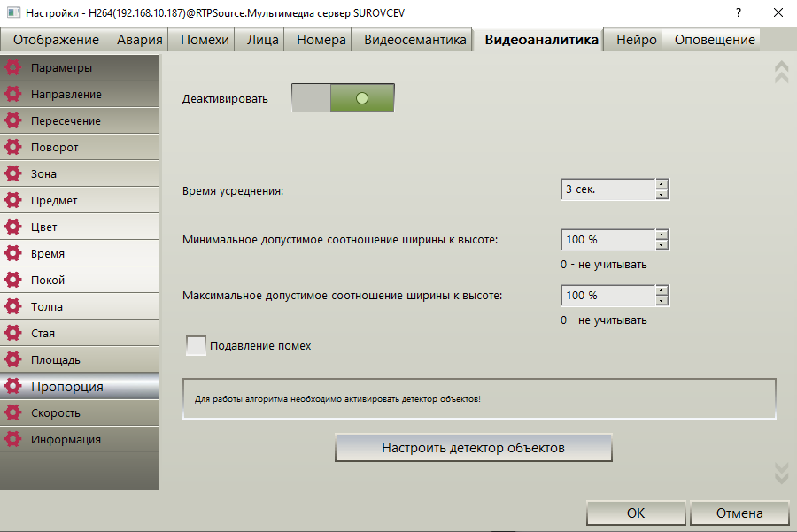Click the gear icon next to Пересечение

tap(12, 120)
